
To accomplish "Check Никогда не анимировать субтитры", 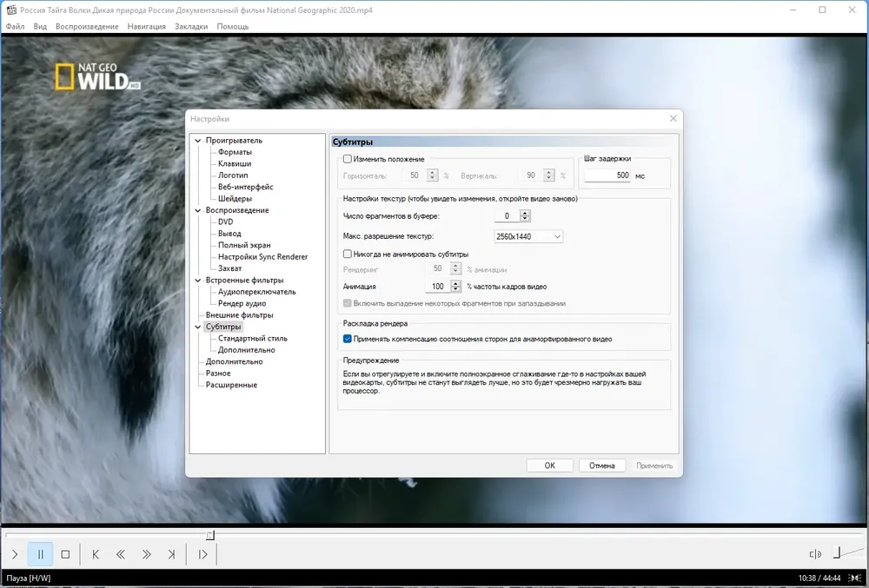I will (348, 254).
